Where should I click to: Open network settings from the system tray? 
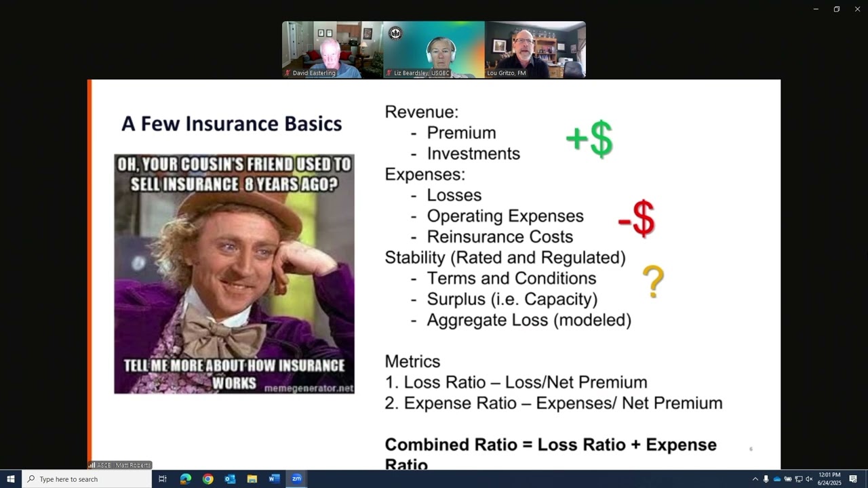pyautogui.click(x=799, y=479)
